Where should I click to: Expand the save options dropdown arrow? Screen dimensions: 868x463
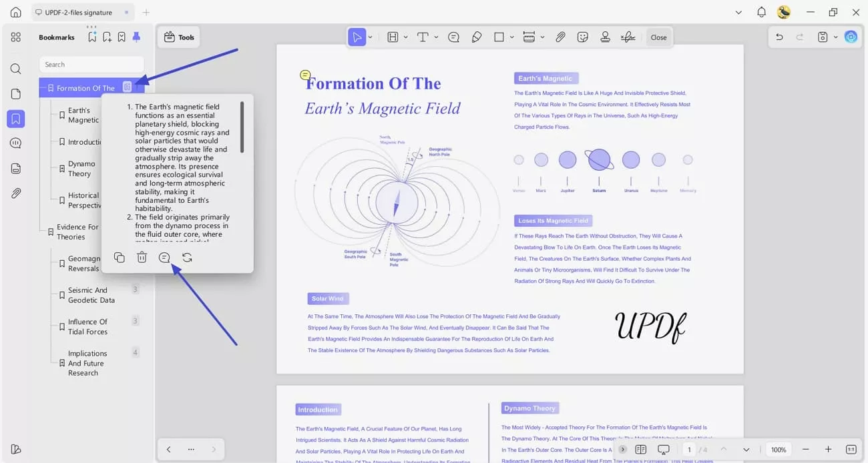point(835,37)
